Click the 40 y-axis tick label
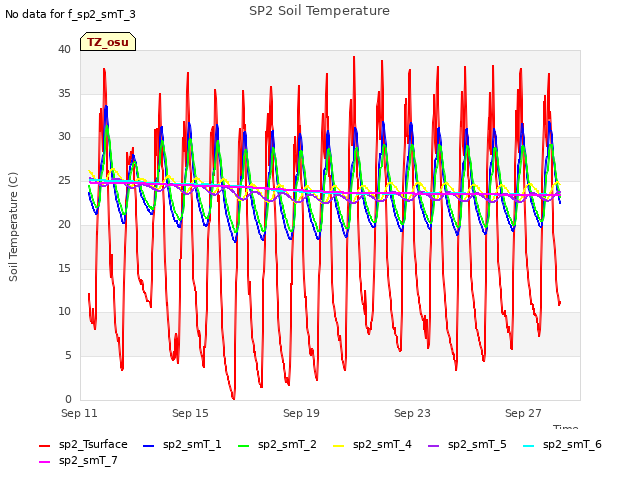The image size is (640, 480). coord(64,49)
